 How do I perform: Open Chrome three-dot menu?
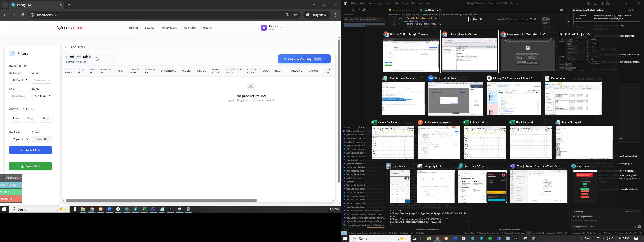(336, 15)
